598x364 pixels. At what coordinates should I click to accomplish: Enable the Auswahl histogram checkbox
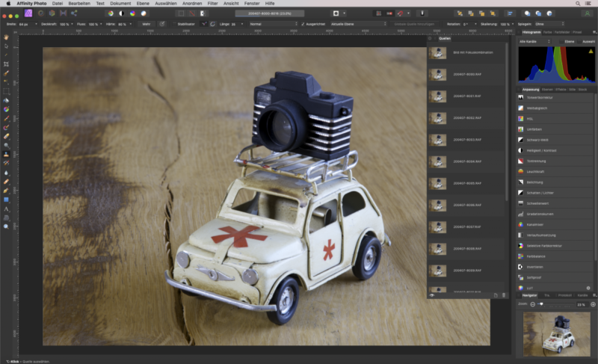[x=579, y=42]
